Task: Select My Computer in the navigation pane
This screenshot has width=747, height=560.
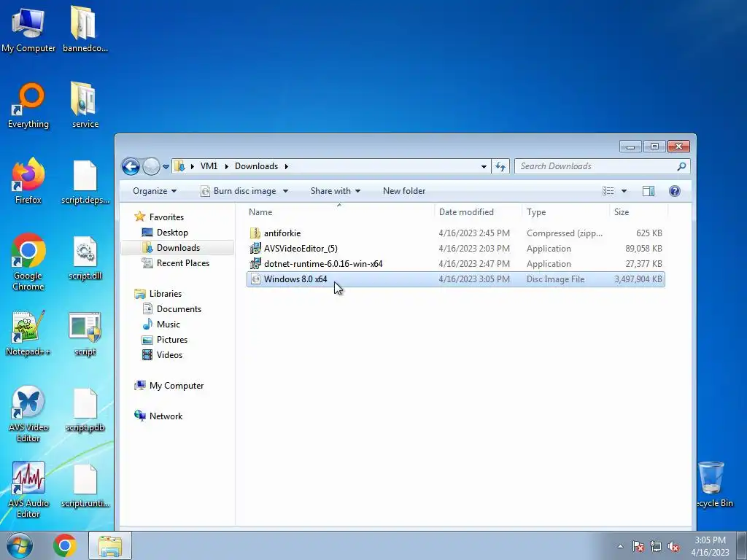Action: coord(177,386)
